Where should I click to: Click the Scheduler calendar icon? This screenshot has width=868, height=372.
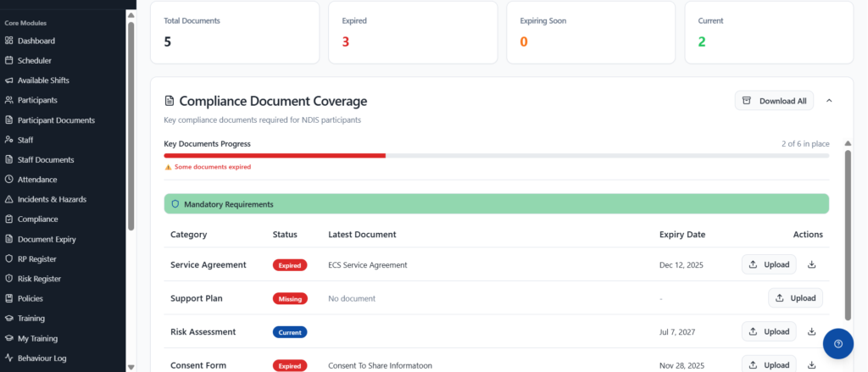pyautogui.click(x=8, y=60)
